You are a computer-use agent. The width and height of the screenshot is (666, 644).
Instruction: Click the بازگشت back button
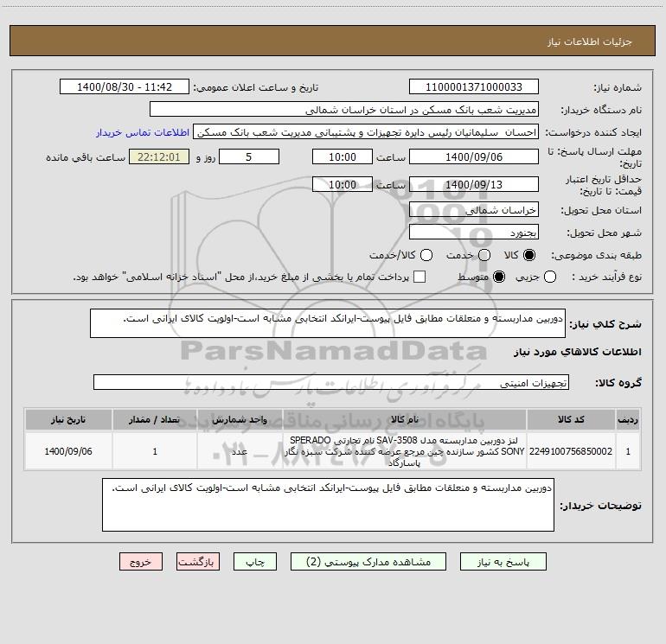(x=198, y=562)
